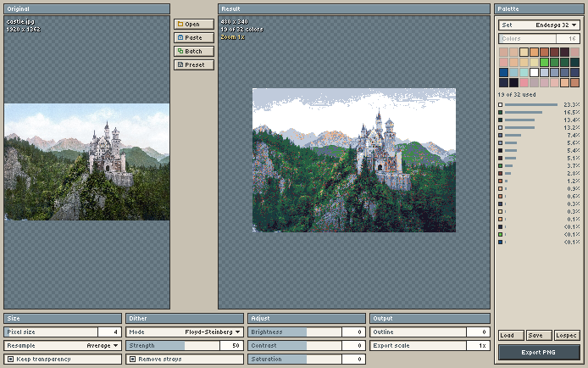Open the Lospec palette button

coord(567,336)
